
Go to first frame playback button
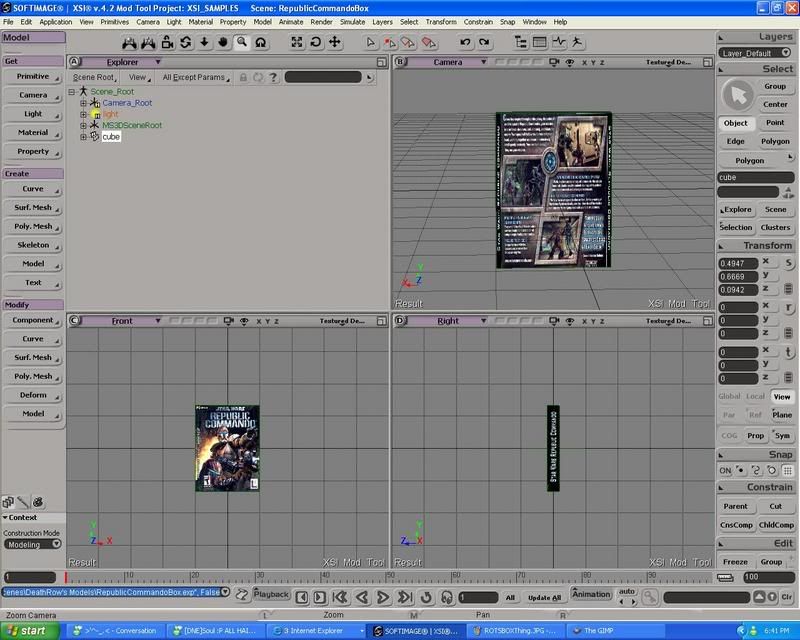click(x=340, y=597)
